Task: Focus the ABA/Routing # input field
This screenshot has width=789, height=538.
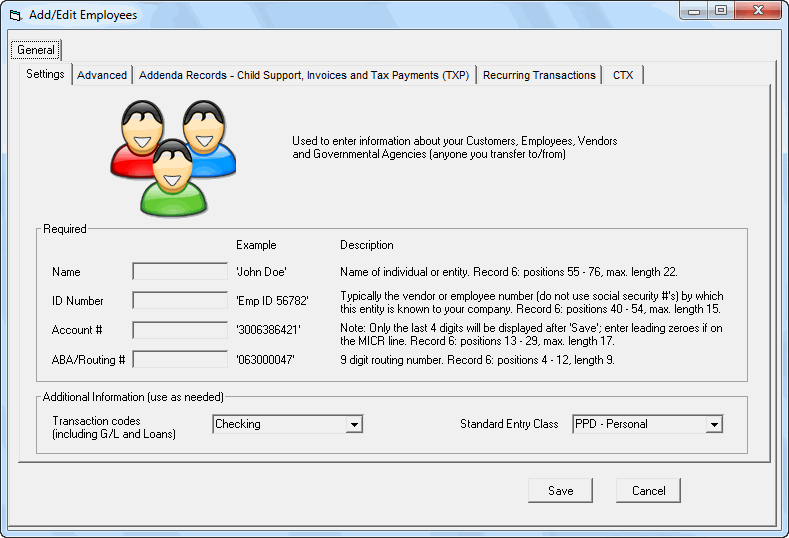Action: pyautogui.click(x=180, y=359)
